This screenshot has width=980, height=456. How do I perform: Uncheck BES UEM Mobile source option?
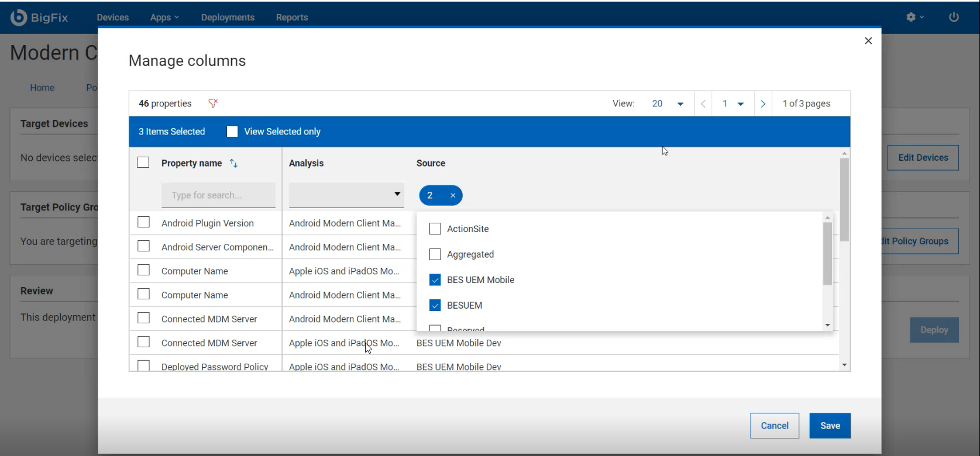click(x=435, y=280)
